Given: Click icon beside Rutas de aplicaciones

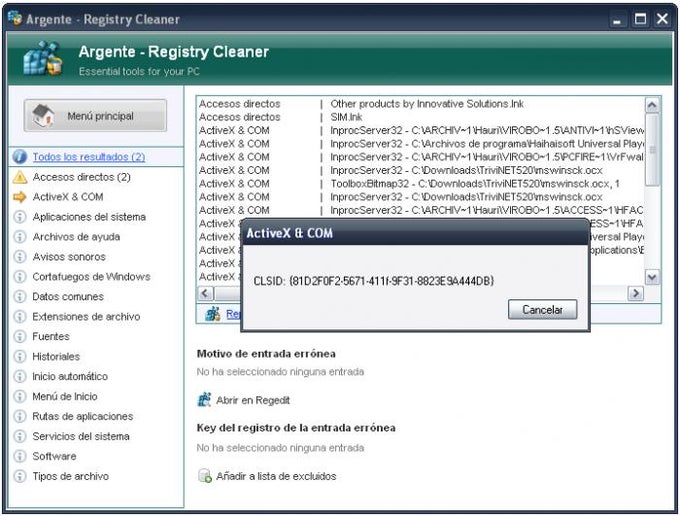Looking at the screenshot, I should click(20, 416).
